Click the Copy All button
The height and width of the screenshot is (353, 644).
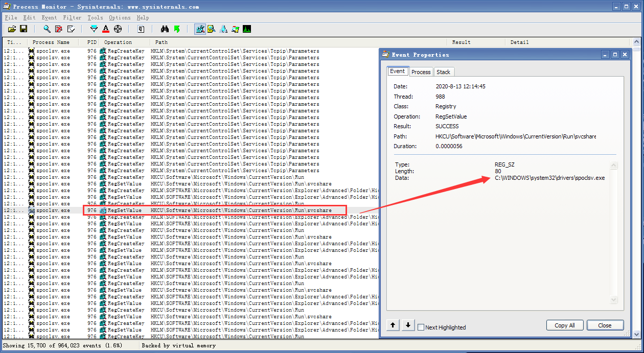(x=565, y=325)
